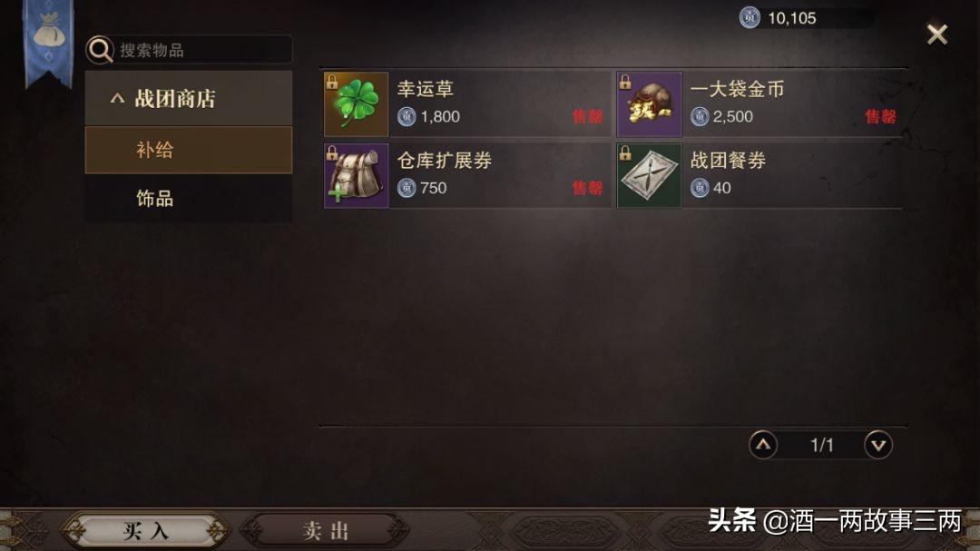This screenshot has height=551, width=980.
Task: Switch to the 卖出 sell tab
Action: click(326, 531)
